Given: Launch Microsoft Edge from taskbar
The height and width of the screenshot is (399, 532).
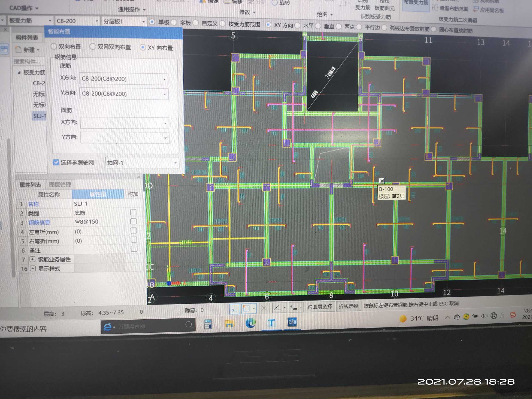Looking at the screenshot, I should click(x=250, y=323).
